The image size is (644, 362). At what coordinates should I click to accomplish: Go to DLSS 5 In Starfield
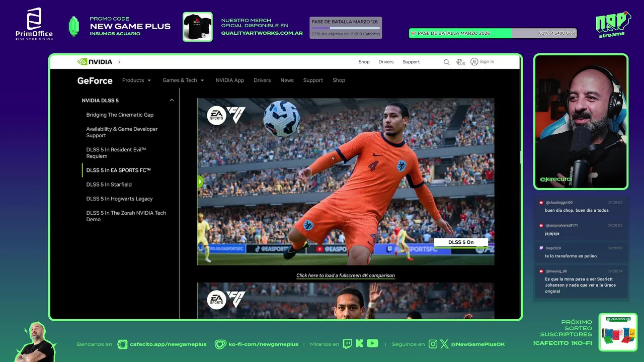109,185
